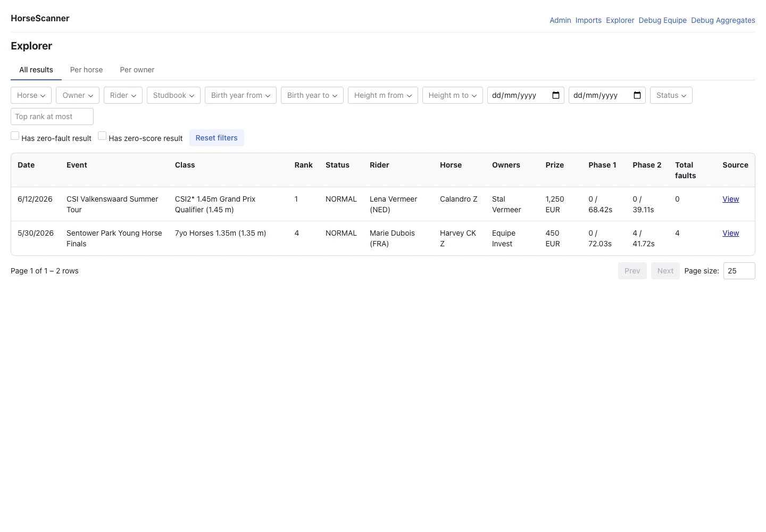View source for Harvey CK Z result
This screenshot has width=766, height=532.
point(730,233)
